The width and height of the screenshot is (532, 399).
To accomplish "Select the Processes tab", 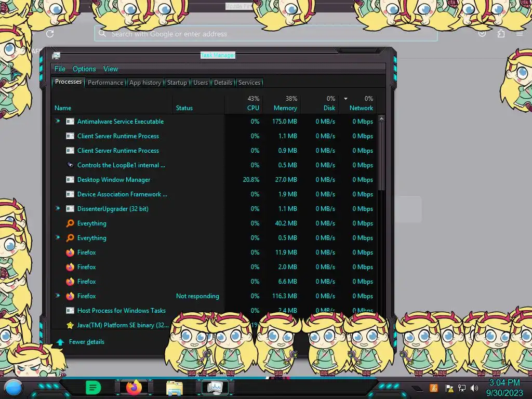I will (68, 82).
